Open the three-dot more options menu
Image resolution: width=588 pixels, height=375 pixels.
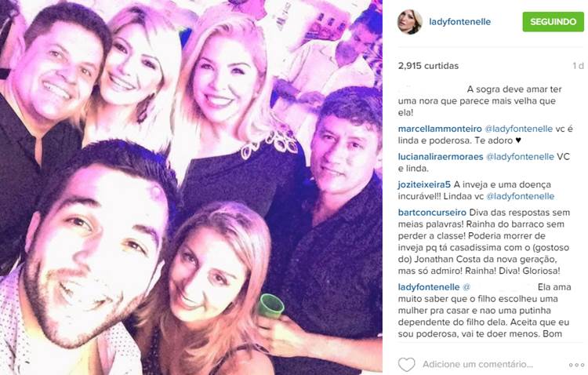576,365
